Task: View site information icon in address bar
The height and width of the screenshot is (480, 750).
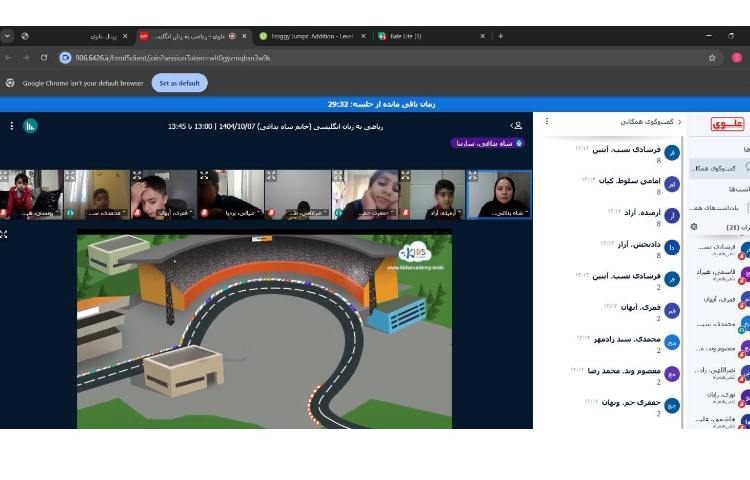Action: click(x=65, y=58)
